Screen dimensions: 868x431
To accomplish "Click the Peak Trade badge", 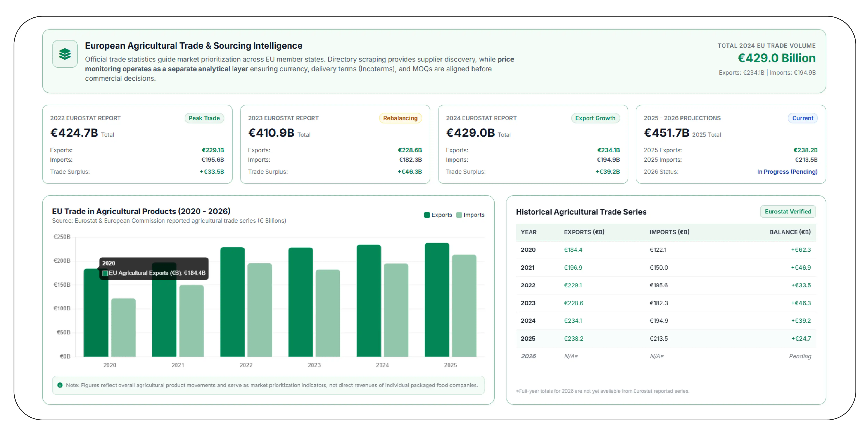I will pos(204,118).
